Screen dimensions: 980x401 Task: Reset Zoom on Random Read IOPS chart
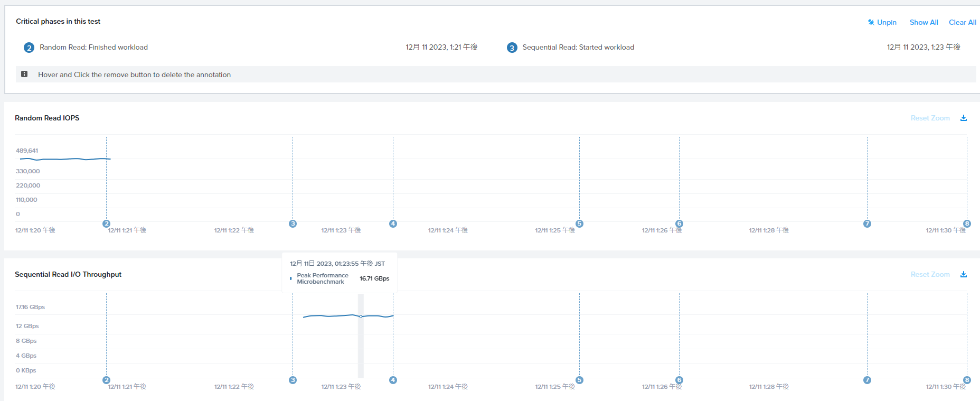[930, 118]
